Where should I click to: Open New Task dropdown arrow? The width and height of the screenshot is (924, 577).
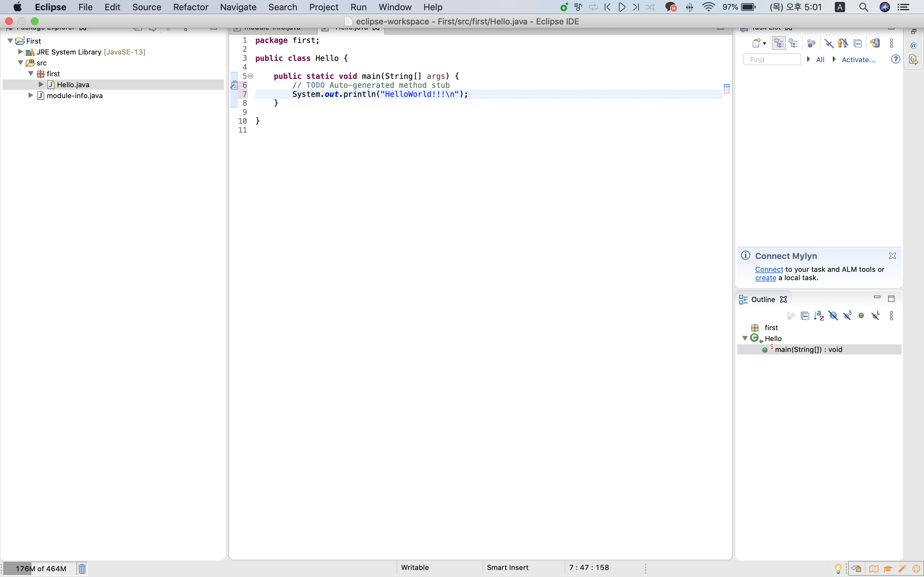[765, 43]
